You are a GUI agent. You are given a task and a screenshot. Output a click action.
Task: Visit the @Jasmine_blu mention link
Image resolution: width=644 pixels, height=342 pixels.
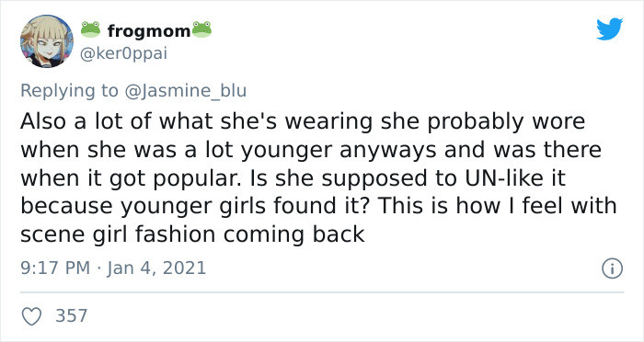pyautogui.click(x=185, y=90)
